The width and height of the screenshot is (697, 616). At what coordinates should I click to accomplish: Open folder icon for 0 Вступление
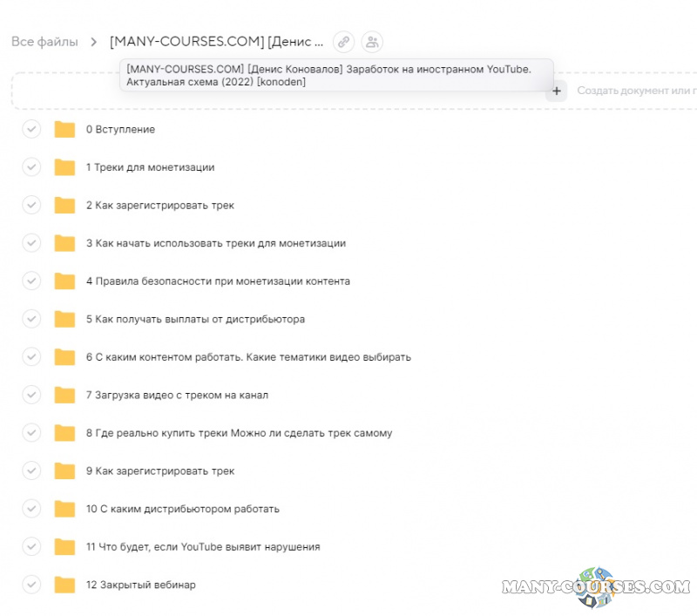64,130
